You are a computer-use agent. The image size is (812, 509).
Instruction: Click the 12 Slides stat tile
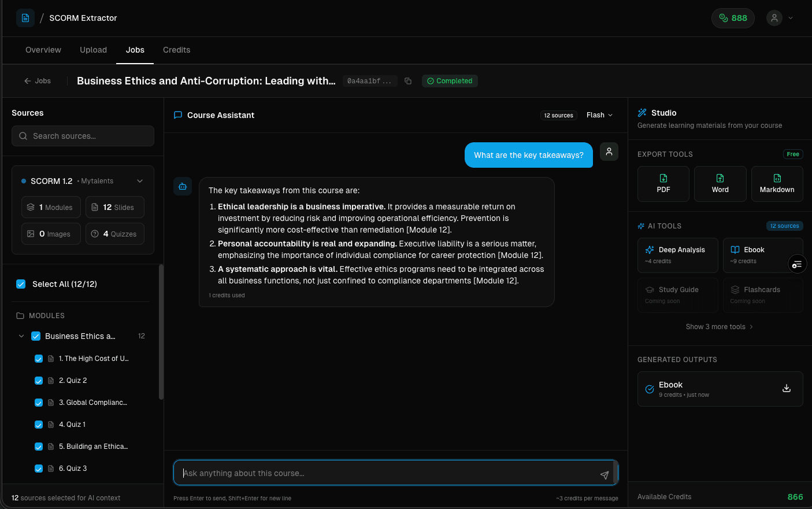(x=115, y=207)
